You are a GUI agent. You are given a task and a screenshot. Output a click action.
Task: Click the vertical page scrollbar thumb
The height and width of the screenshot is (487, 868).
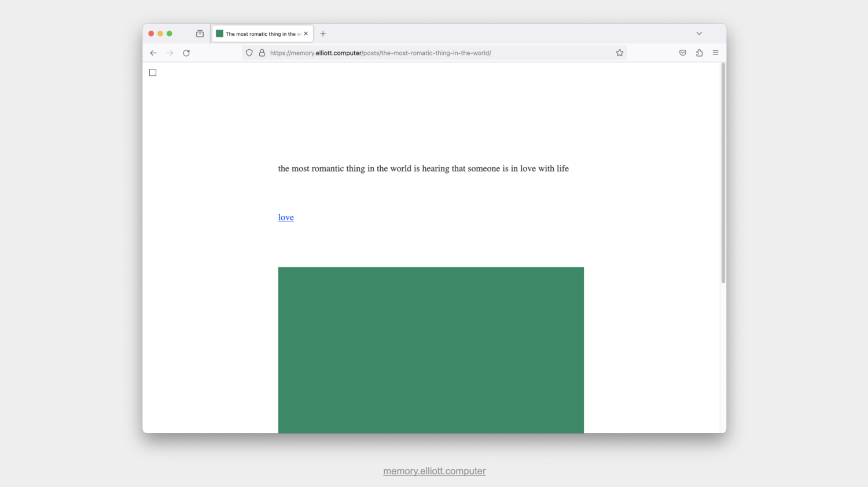pyautogui.click(x=723, y=174)
